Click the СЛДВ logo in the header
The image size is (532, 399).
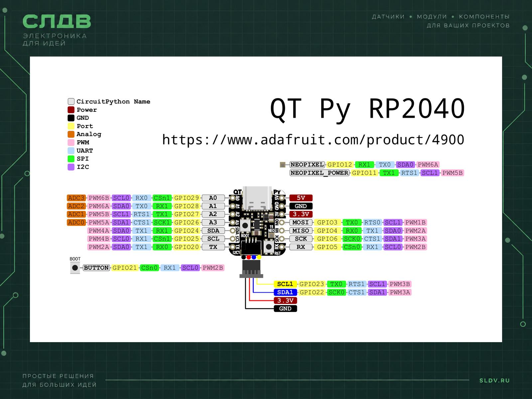[57, 22]
